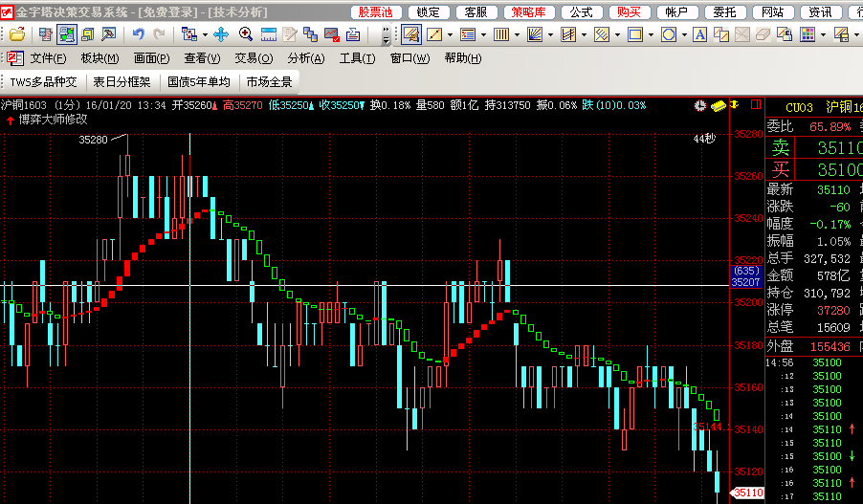Open dropdown next to trend line tool

[450, 35]
